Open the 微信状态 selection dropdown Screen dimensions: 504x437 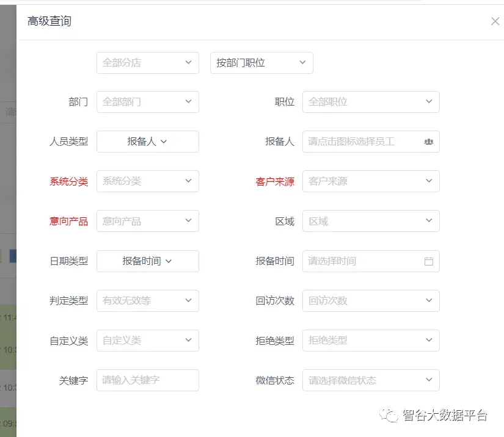[370, 380]
